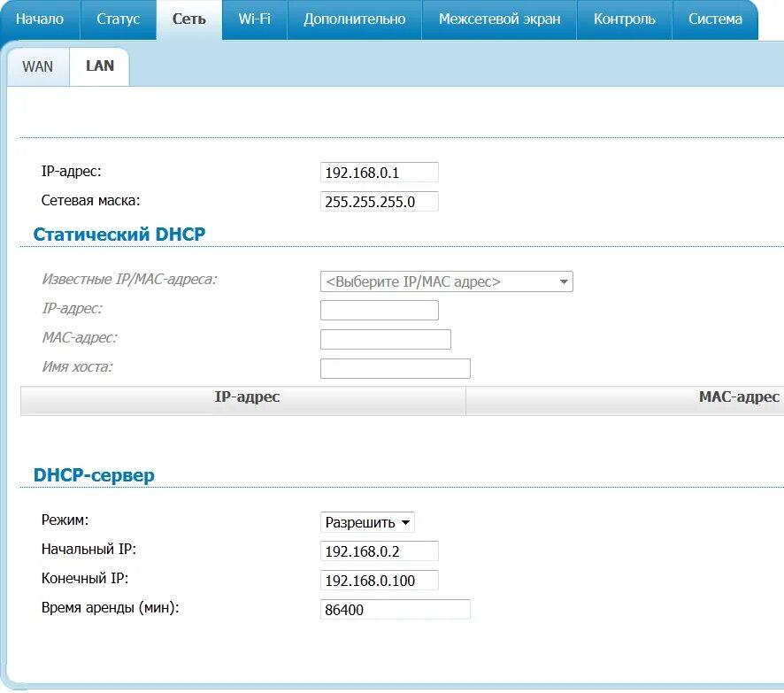The width and height of the screenshot is (784, 693).
Task: Click the MAC-адрес input field
Action: point(386,339)
